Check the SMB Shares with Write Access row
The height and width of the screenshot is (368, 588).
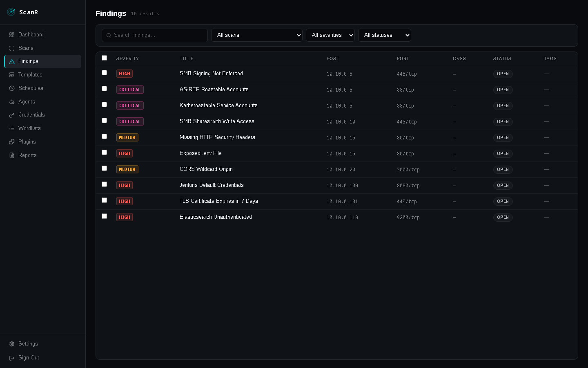[x=104, y=121]
